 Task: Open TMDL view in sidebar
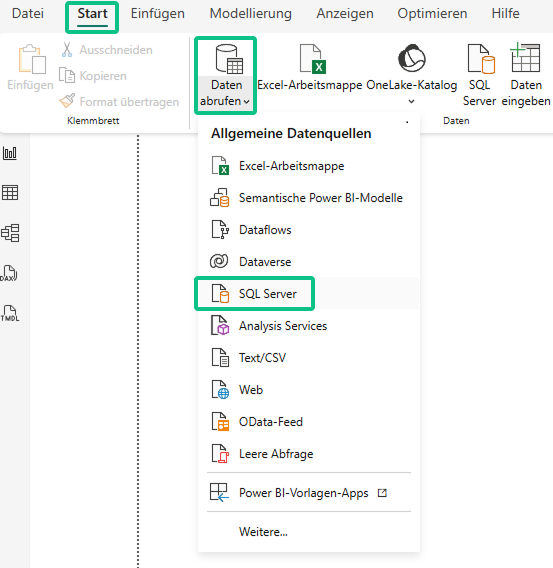10,313
